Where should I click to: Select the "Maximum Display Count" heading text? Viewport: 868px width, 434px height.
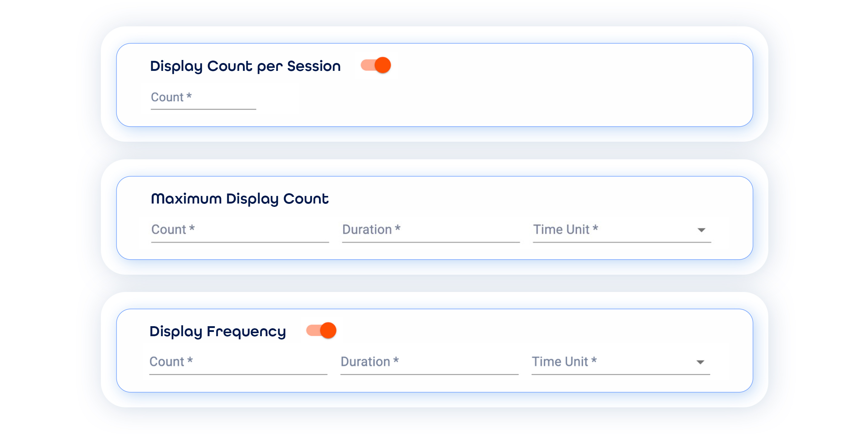click(x=240, y=199)
